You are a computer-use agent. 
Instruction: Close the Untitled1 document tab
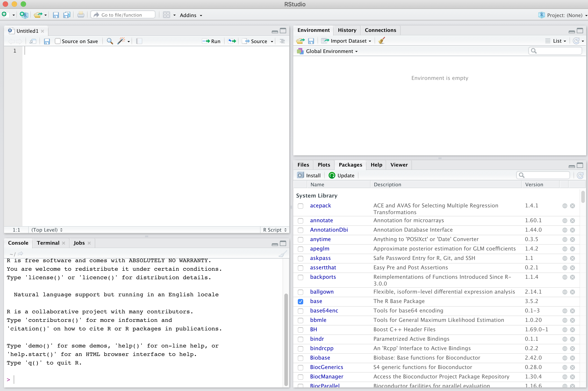coord(43,31)
